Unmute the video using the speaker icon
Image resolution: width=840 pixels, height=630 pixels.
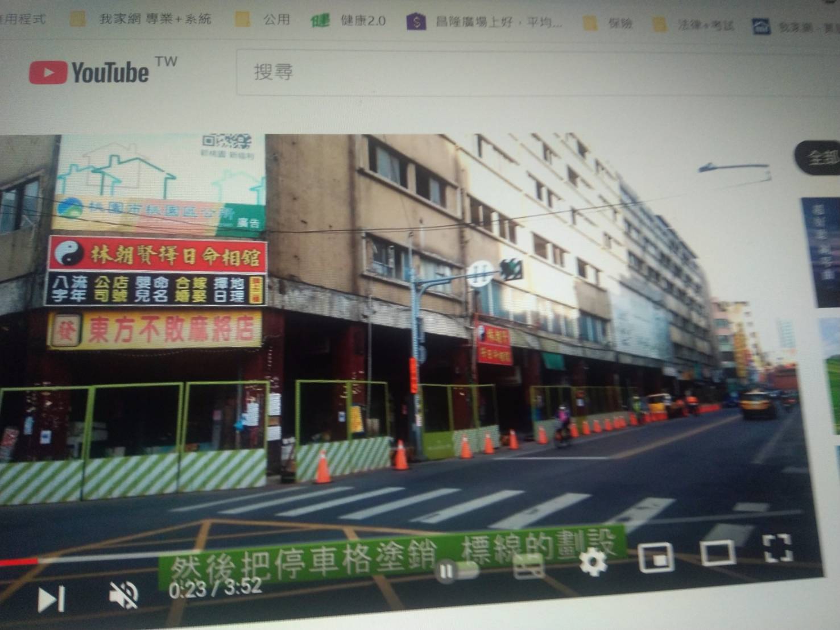point(123,595)
